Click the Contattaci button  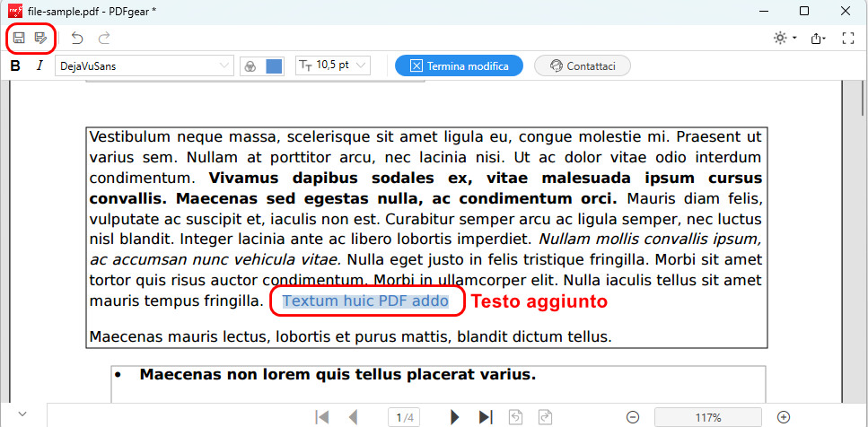tap(582, 65)
